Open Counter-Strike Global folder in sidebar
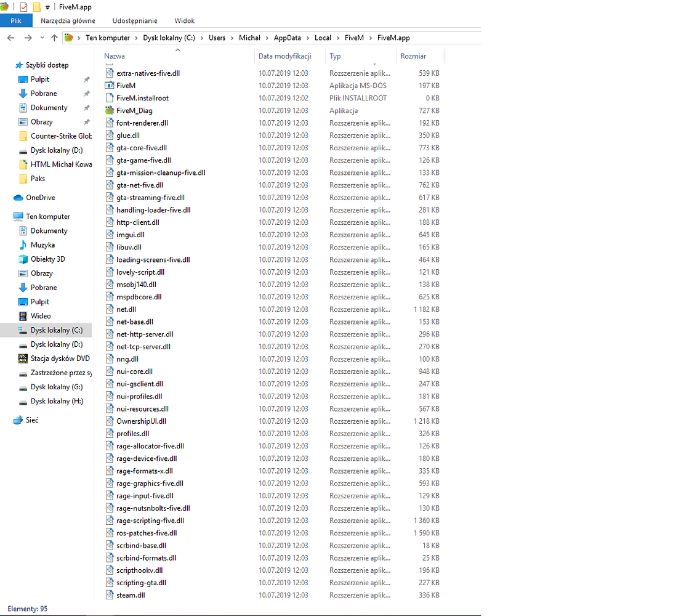 pyautogui.click(x=61, y=136)
